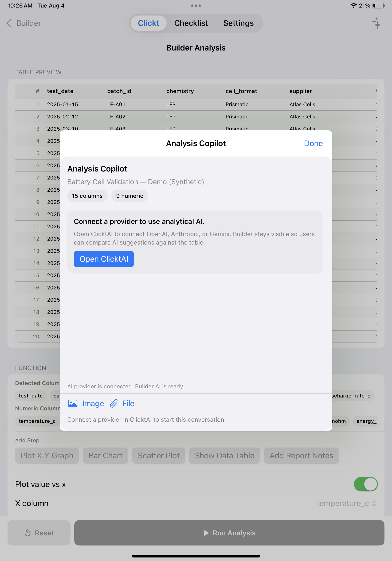
Task: Add a Plot X-Y Graph step
Action: tap(47, 456)
